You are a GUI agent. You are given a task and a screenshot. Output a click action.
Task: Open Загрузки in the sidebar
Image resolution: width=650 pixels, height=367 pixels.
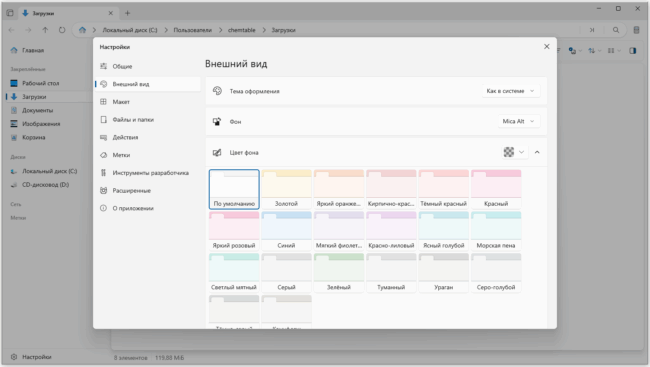[49, 97]
